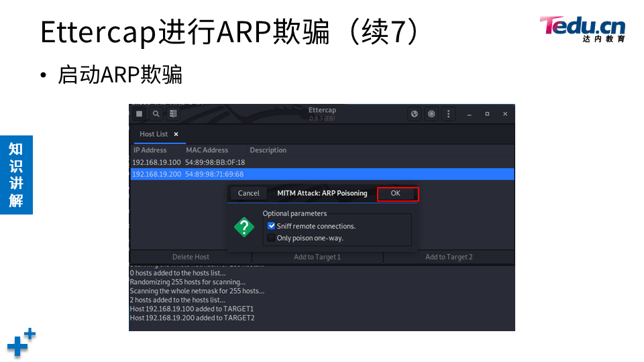This screenshot has width=644, height=362.
Task: Toggle Sniff remote connections checkbox
Action: [271, 226]
